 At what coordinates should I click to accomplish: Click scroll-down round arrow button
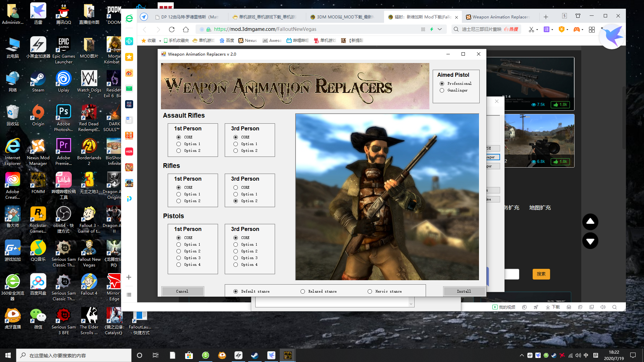pyautogui.click(x=590, y=241)
